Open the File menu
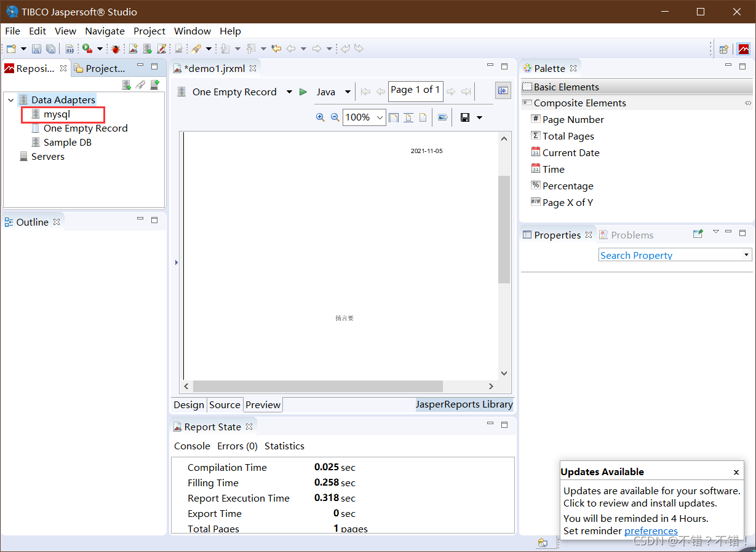Viewport: 756px width, 552px height. pyautogui.click(x=12, y=31)
